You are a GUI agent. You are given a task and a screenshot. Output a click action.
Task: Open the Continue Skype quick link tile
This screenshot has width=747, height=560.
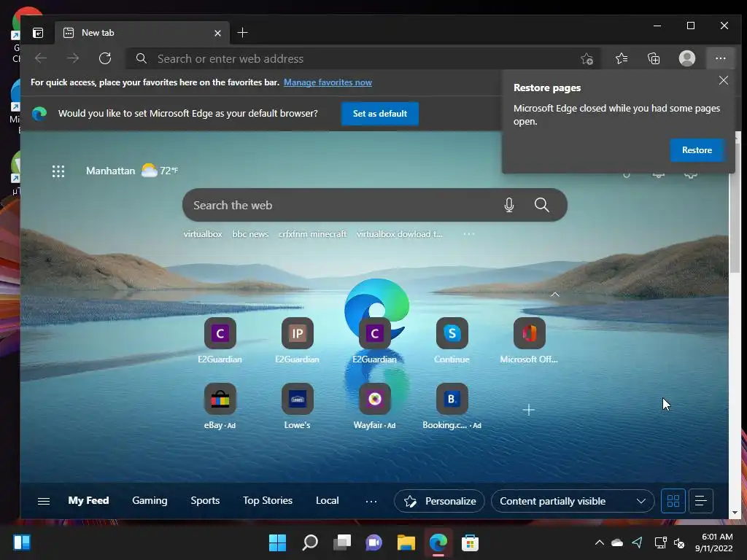(452, 341)
